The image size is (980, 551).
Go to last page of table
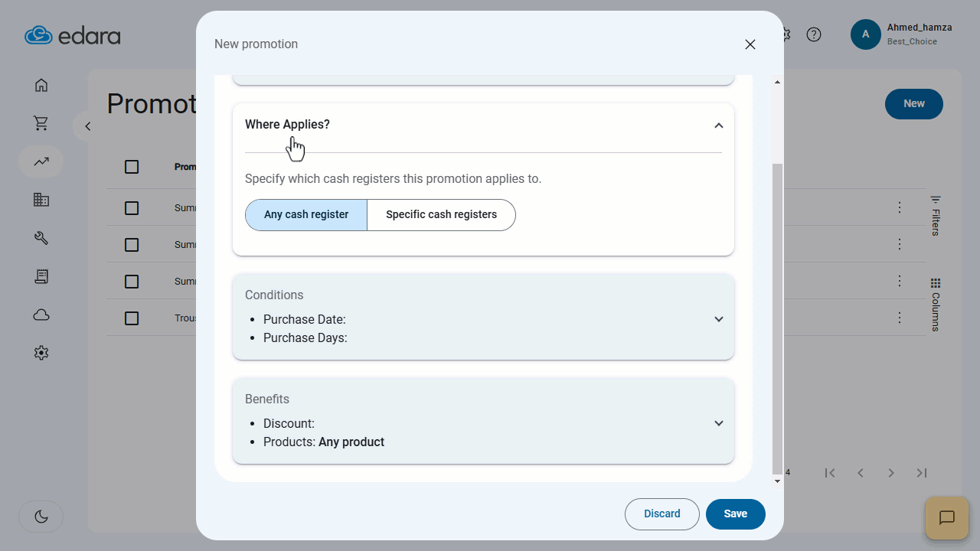tap(922, 473)
